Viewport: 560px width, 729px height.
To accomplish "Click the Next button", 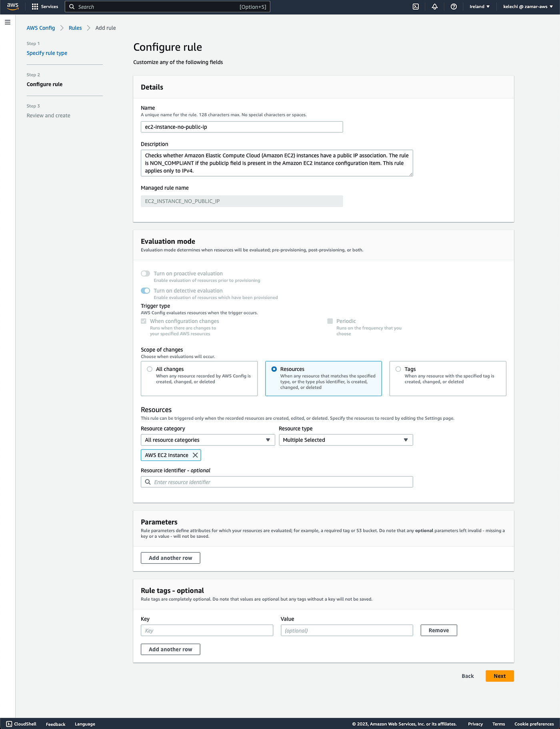I will pos(500,676).
